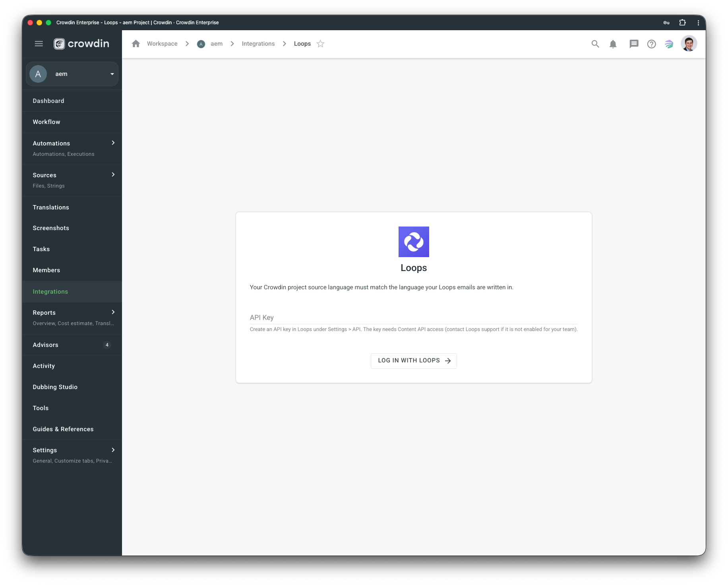Open Dashboard in sidebar
This screenshot has width=728, height=585.
click(72, 101)
